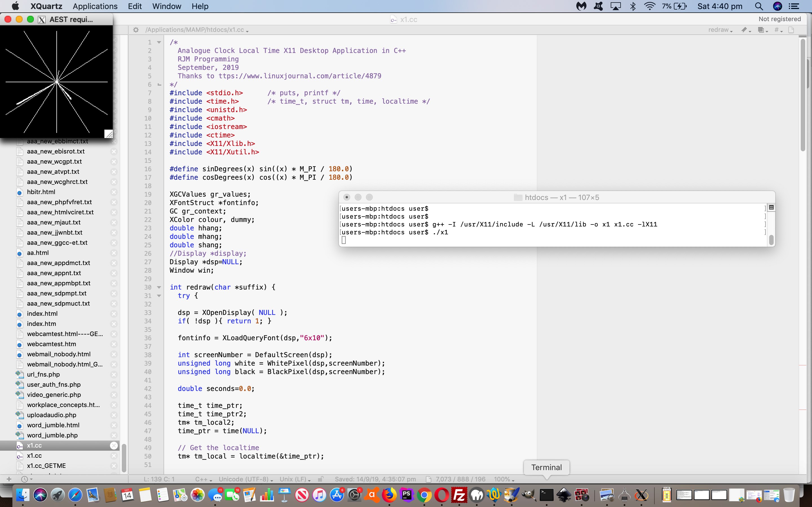Open the C++ language dropdown in status bar
The height and width of the screenshot is (507, 812).
tap(203, 479)
